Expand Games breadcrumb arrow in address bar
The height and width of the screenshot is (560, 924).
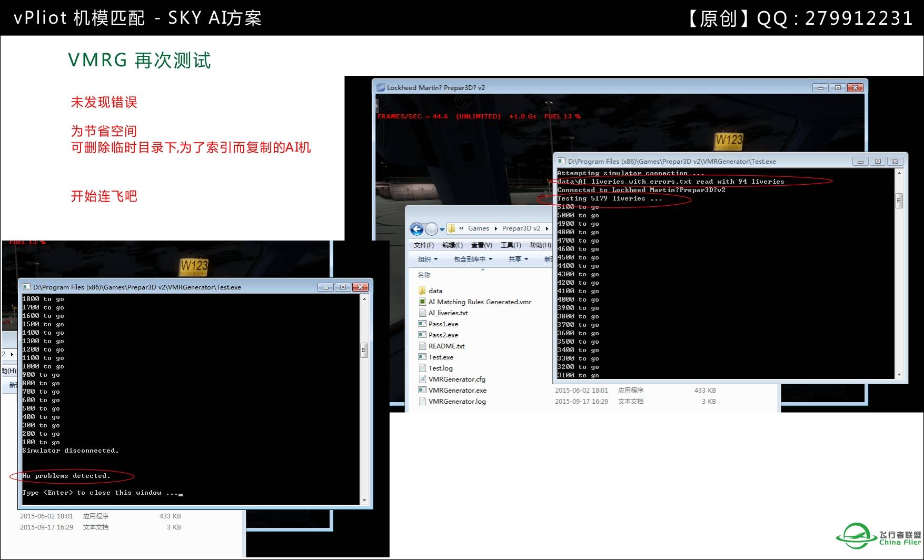(496, 228)
